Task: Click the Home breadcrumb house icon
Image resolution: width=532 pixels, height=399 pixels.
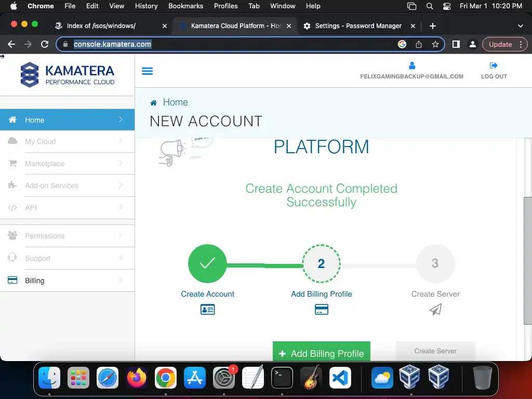Action: pos(153,103)
